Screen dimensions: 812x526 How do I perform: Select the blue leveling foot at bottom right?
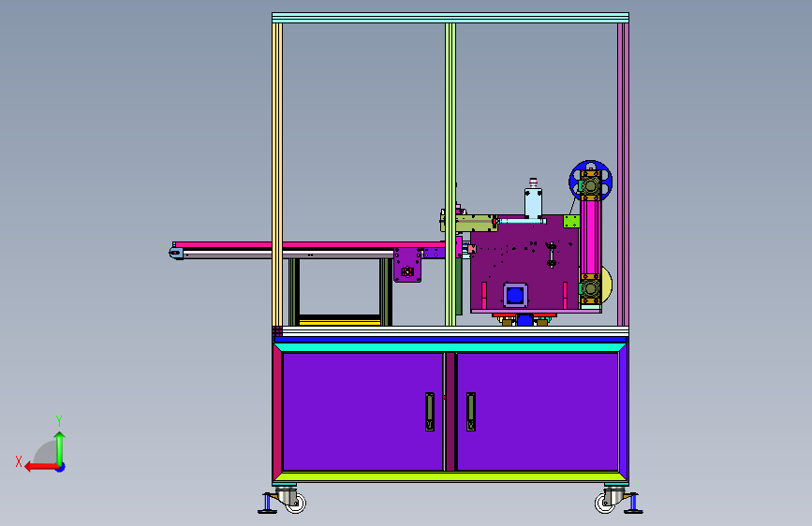(x=633, y=504)
